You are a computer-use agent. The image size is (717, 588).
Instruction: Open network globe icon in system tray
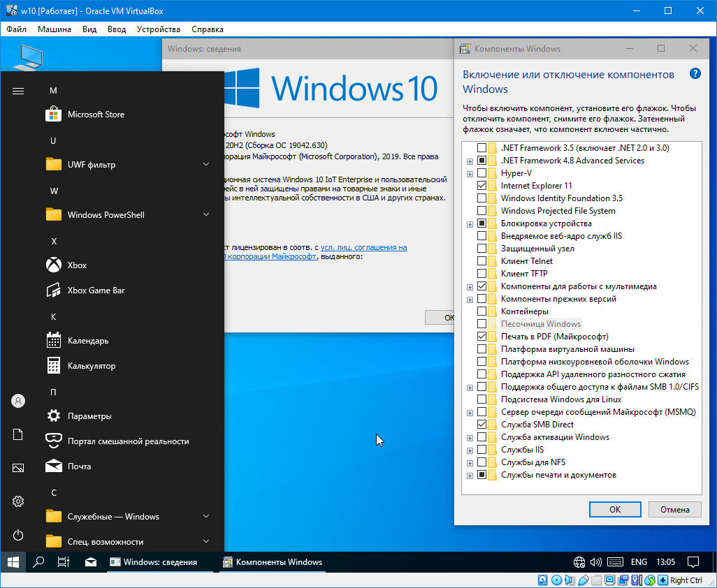579,562
